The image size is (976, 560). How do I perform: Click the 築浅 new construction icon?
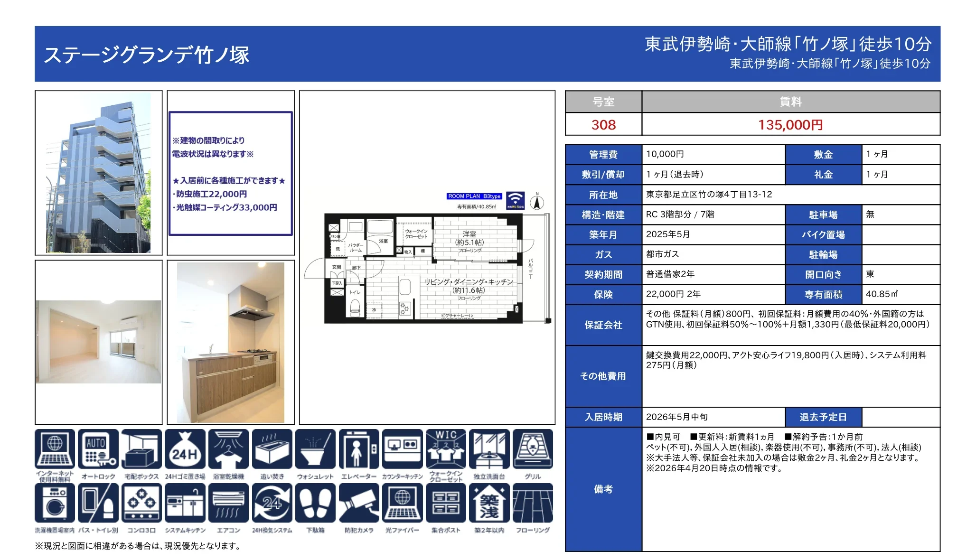point(489,503)
